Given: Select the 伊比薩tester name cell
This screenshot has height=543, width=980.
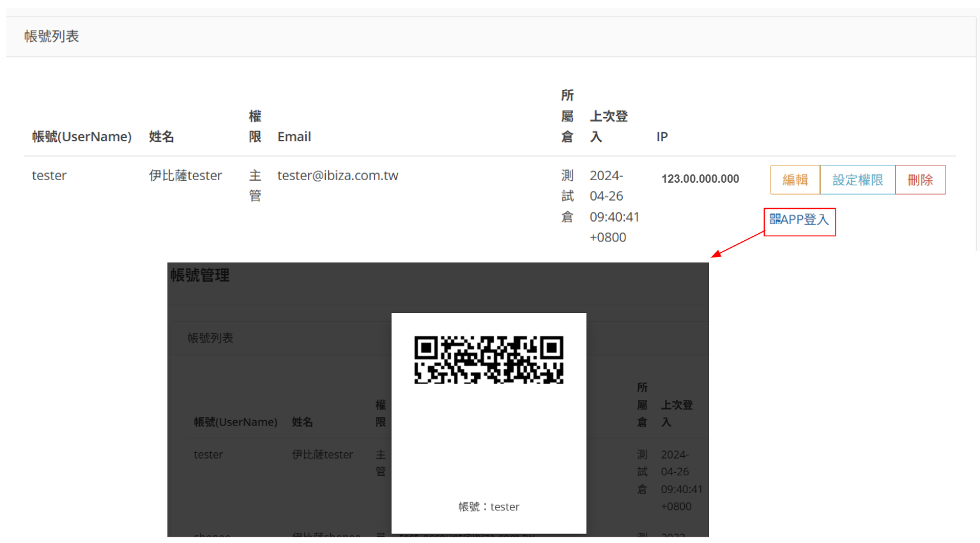Looking at the screenshot, I should 185,176.
